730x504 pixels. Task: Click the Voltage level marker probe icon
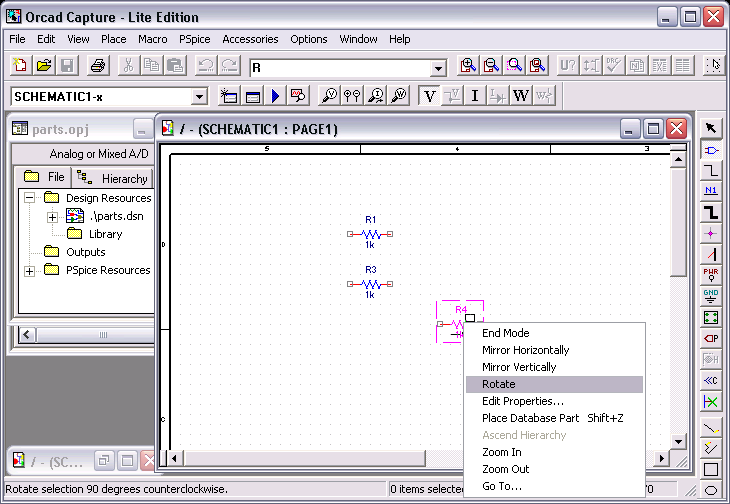click(x=329, y=96)
